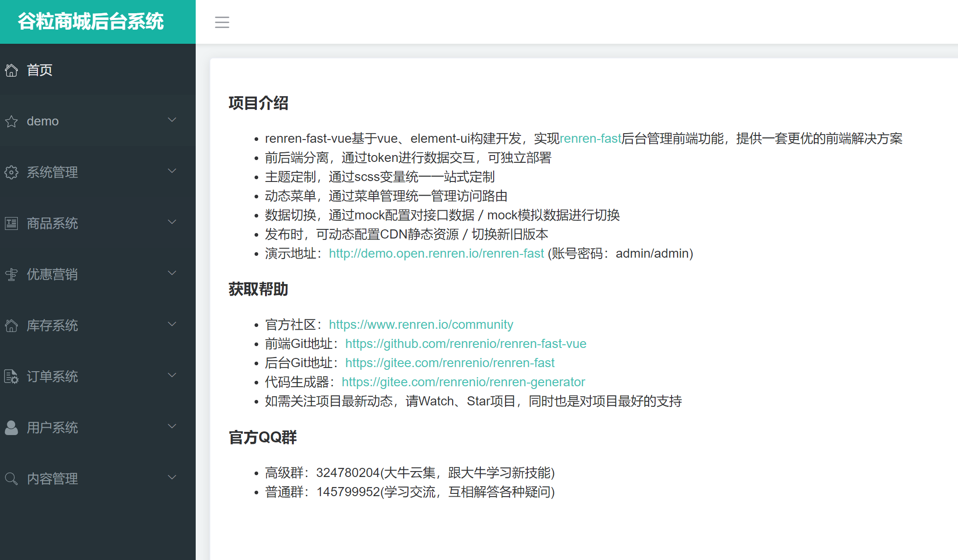Viewport: 958px width, 560px height.
Task: Click the 内容管理 search icon
Action: pyautogui.click(x=11, y=479)
